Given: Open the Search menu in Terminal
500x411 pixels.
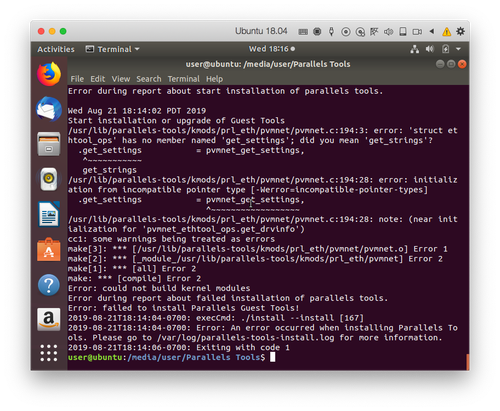Looking at the screenshot, I should click(x=149, y=79).
